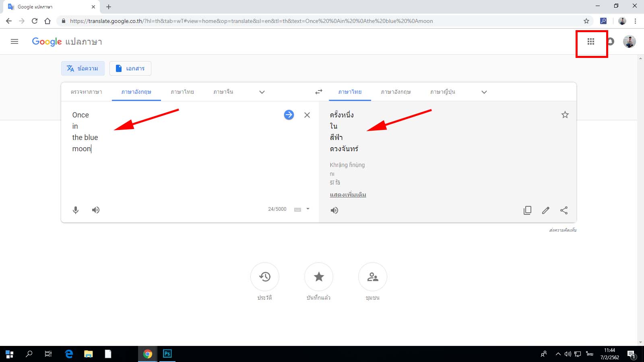The width and height of the screenshot is (644, 362).
Task: Open the Chrome home page button
Action: point(47,21)
